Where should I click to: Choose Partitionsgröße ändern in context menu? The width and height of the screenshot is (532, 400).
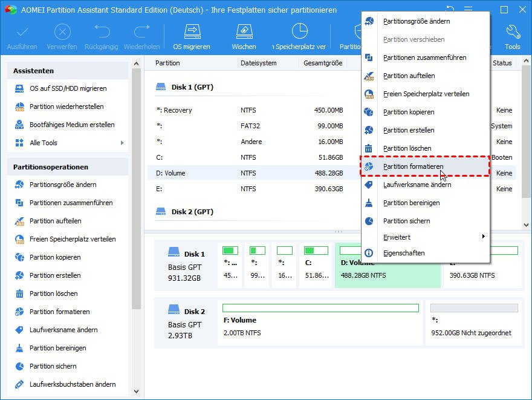point(426,21)
